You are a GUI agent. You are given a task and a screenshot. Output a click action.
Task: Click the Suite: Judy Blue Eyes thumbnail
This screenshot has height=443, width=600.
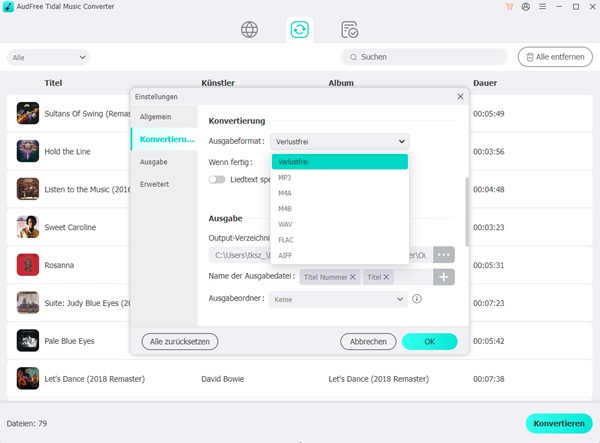[28, 303]
